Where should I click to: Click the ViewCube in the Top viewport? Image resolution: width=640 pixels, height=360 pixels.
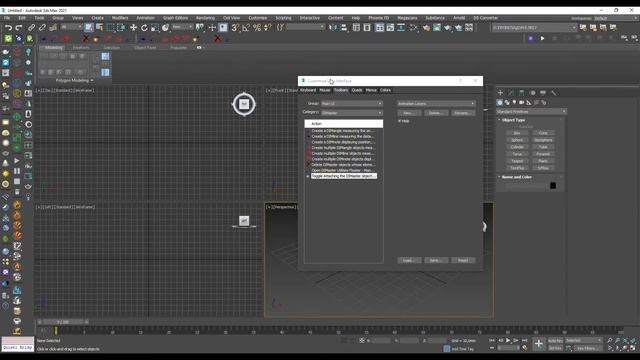pos(244,104)
